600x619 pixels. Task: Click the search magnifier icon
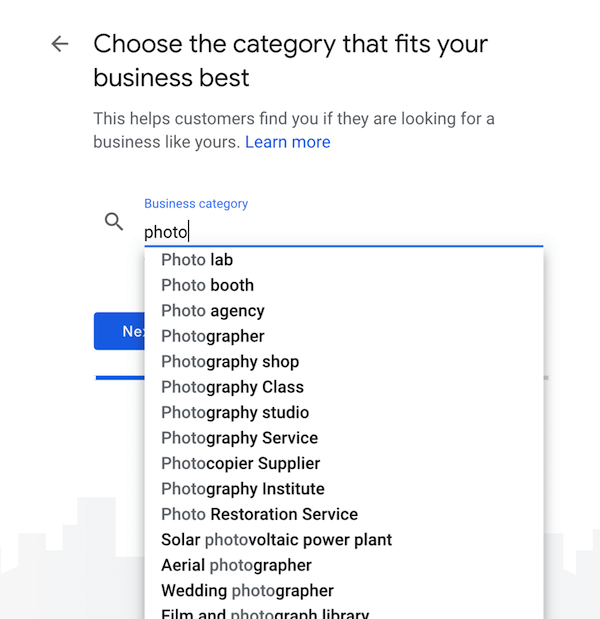point(114,221)
